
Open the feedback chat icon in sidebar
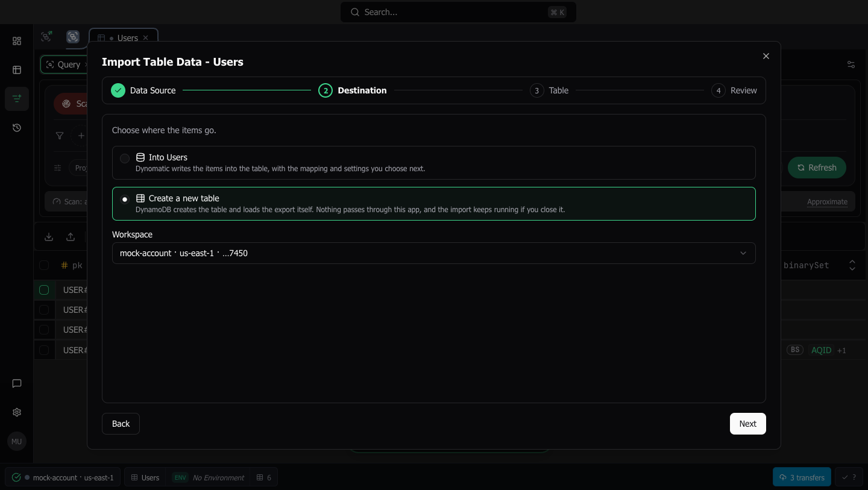(x=17, y=383)
